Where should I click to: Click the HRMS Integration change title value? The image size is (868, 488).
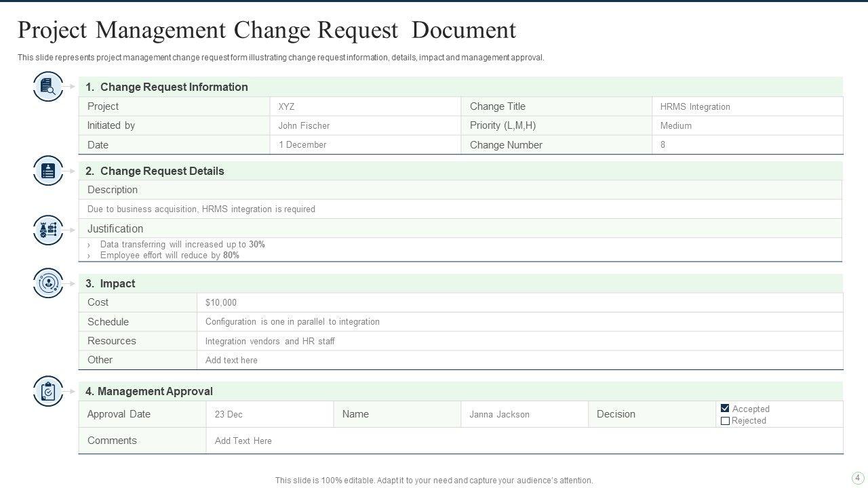point(695,106)
